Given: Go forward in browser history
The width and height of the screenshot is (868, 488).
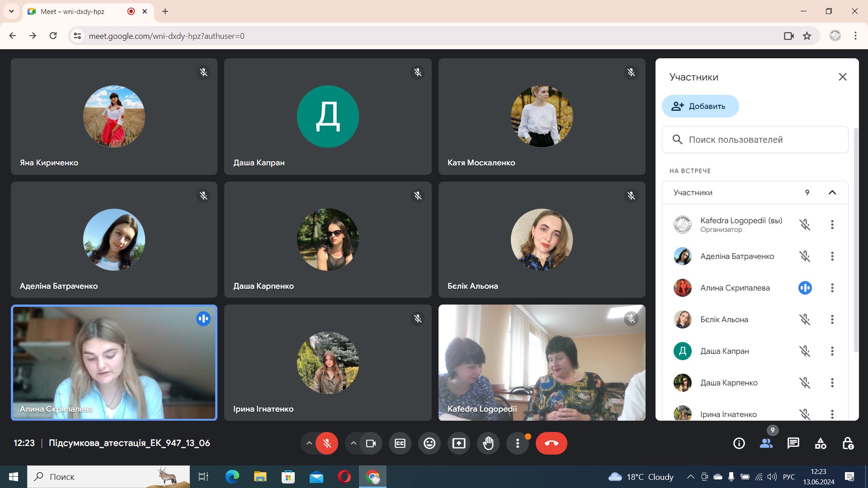Looking at the screenshot, I should pos(33,36).
